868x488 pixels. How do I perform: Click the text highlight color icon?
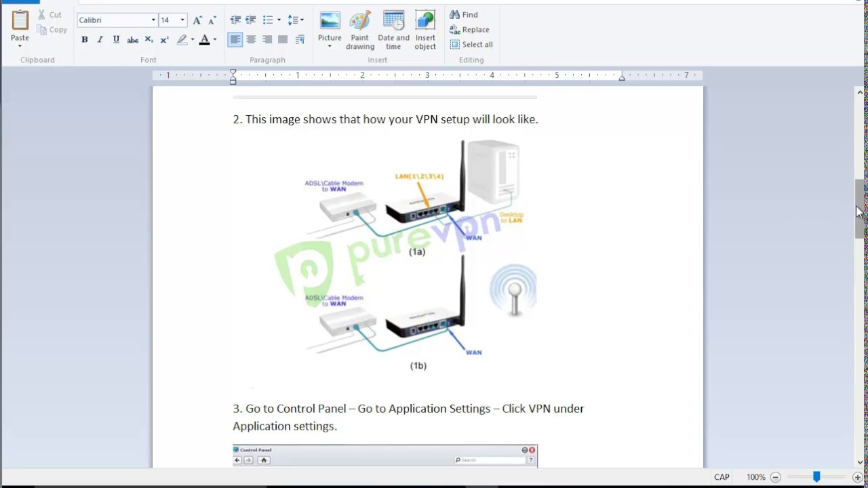point(182,40)
